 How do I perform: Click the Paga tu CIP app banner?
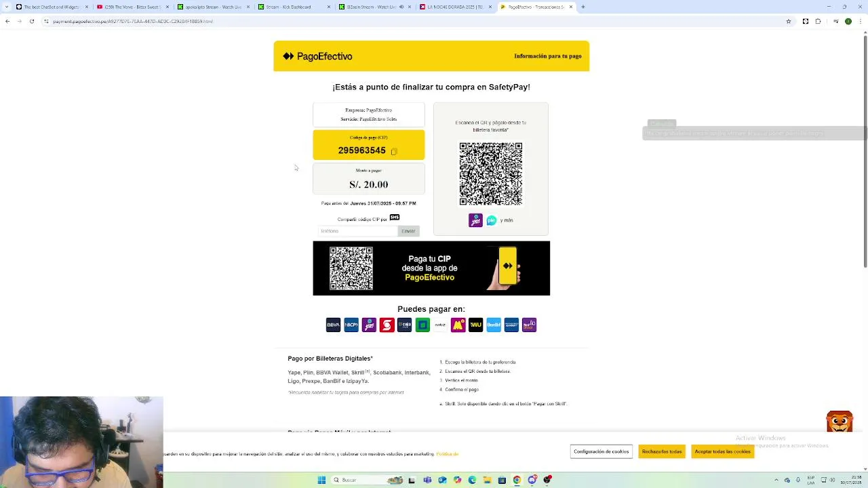(x=431, y=268)
